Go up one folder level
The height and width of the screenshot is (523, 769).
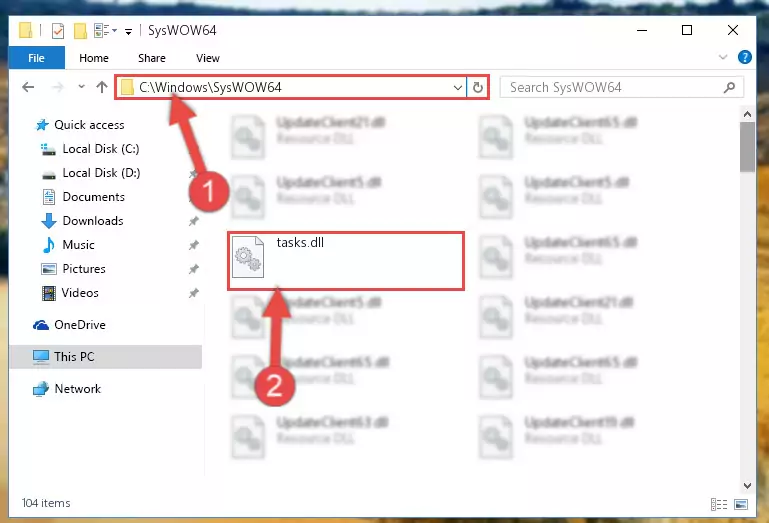click(102, 87)
